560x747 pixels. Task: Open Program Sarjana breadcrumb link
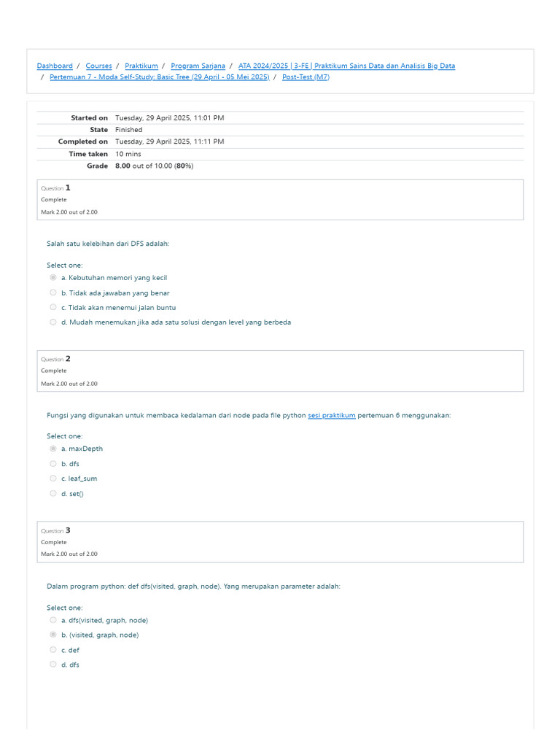click(198, 66)
